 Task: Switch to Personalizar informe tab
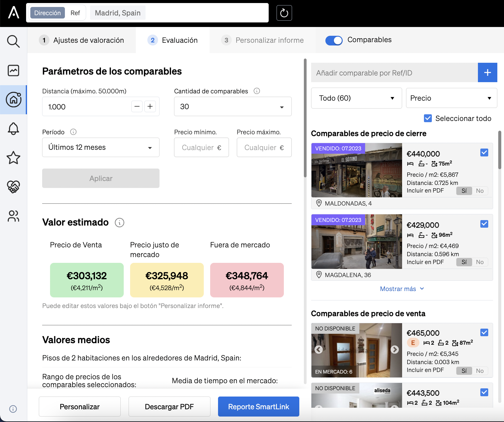[263, 40]
